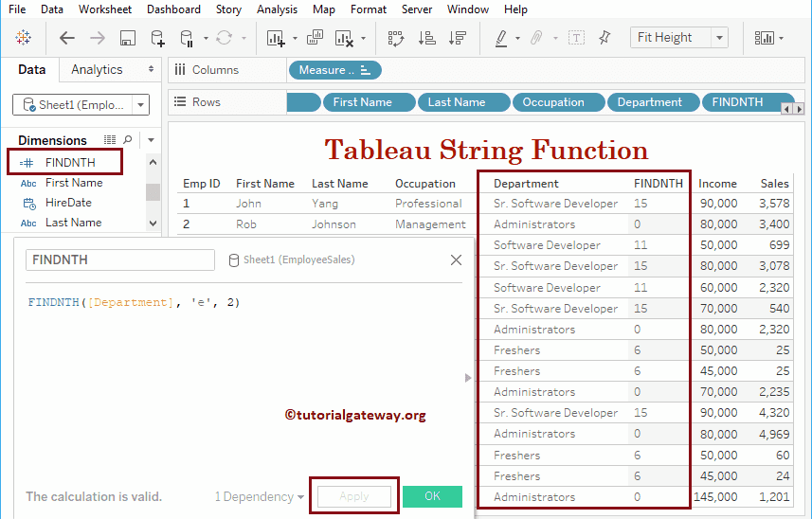Close the calculation editor dialog

coord(456,259)
